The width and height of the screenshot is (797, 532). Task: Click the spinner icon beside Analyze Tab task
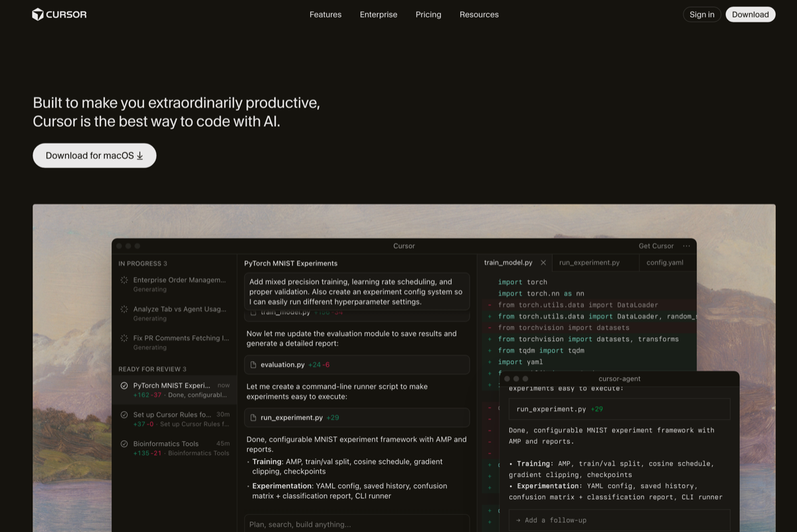click(124, 310)
